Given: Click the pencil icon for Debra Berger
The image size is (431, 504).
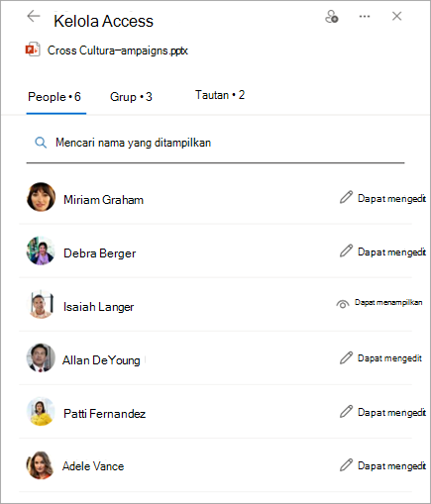Looking at the screenshot, I should pyautogui.click(x=346, y=251).
